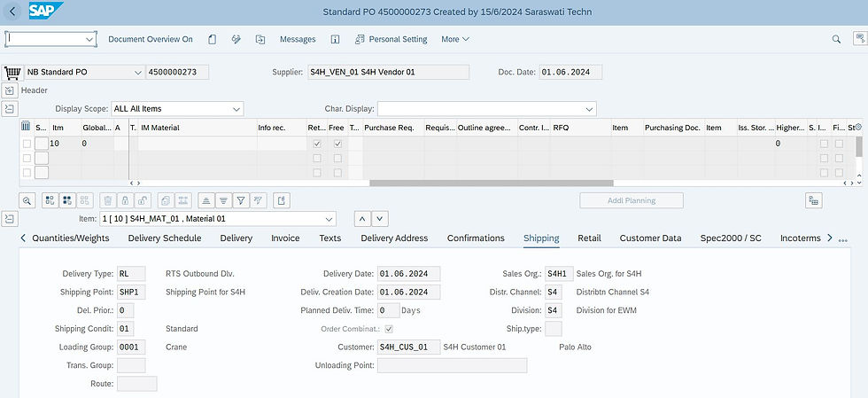Click Document Overview On button
Screen dimensions: 868x398
151,39
